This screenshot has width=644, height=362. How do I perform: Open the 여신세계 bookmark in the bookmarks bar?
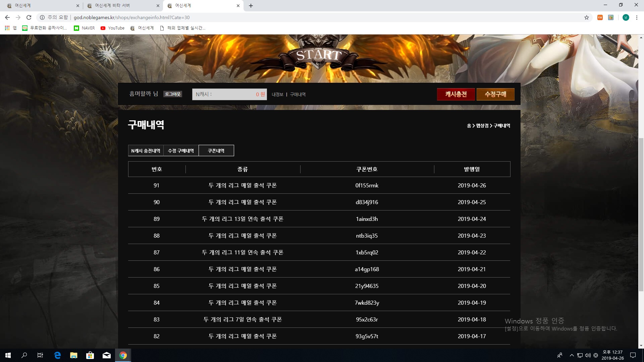coord(142,28)
